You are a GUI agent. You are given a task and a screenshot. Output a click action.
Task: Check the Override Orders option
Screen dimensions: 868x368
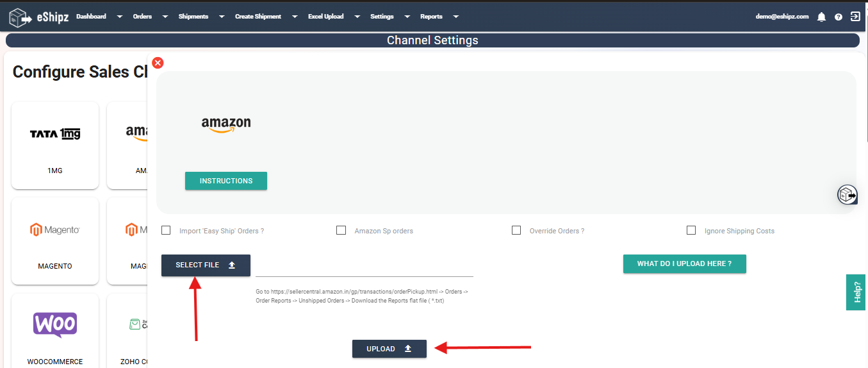[516, 230]
